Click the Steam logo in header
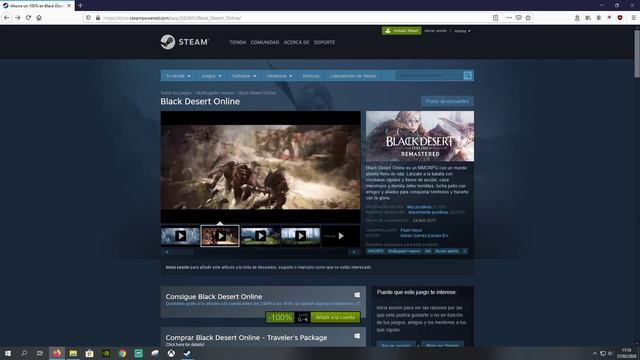The image size is (640, 360). coord(184,42)
